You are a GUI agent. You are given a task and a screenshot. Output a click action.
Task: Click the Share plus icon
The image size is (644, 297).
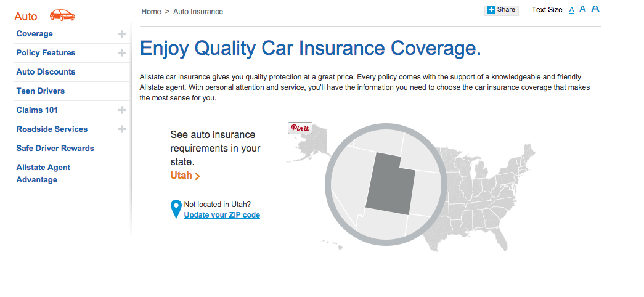[491, 9]
